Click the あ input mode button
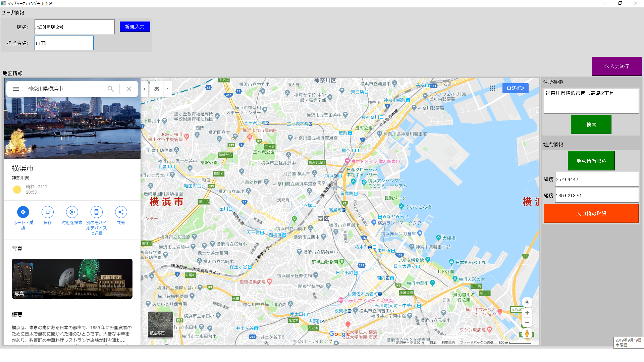The height and width of the screenshot is (362, 644). pyautogui.click(x=157, y=89)
